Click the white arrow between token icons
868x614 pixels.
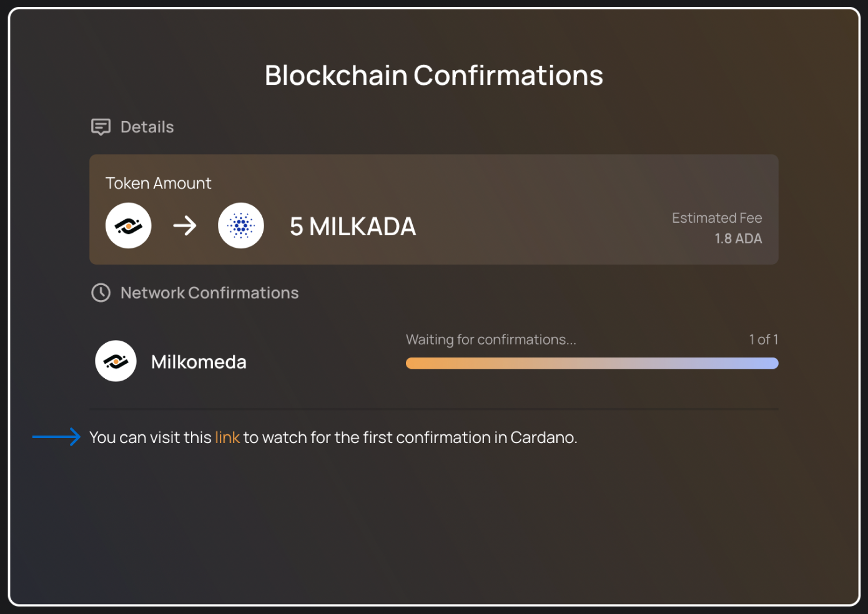click(185, 226)
